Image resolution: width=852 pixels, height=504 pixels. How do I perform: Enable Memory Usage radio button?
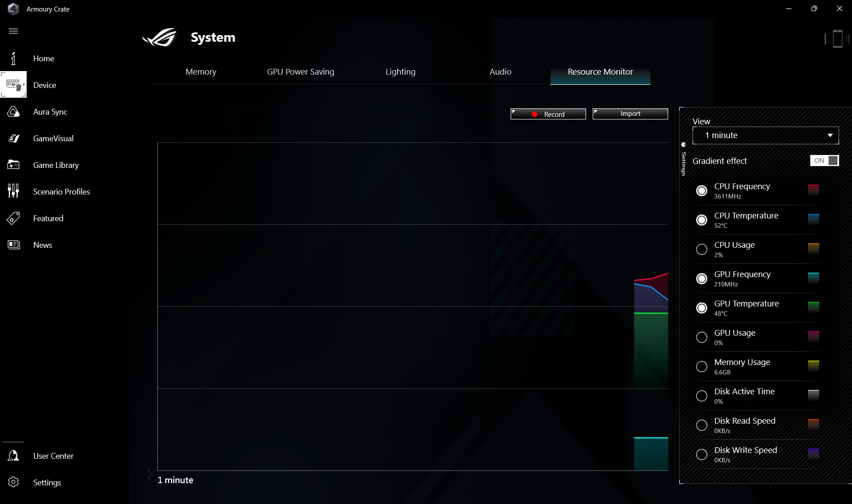(701, 367)
